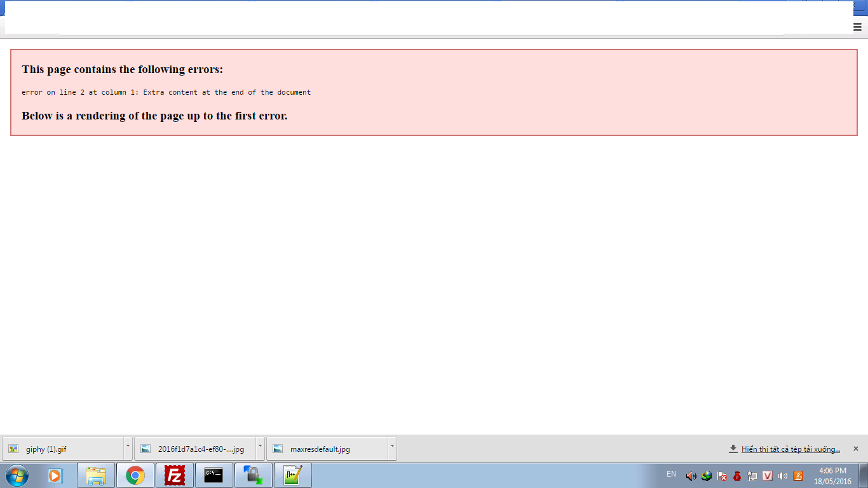
Task: Launch Windows Media Player from taskbar
Action: (56, 475)
